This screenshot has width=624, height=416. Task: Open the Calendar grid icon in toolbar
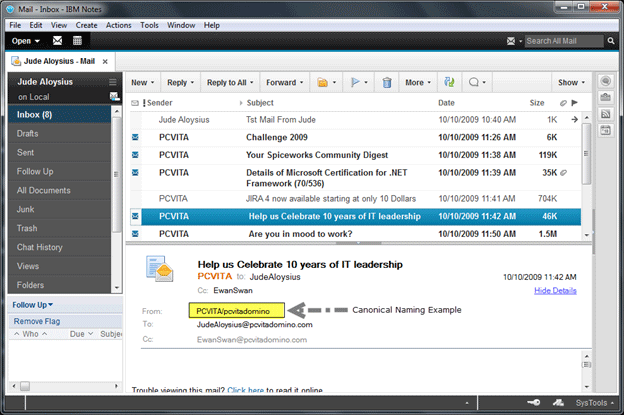pos(77,41)
